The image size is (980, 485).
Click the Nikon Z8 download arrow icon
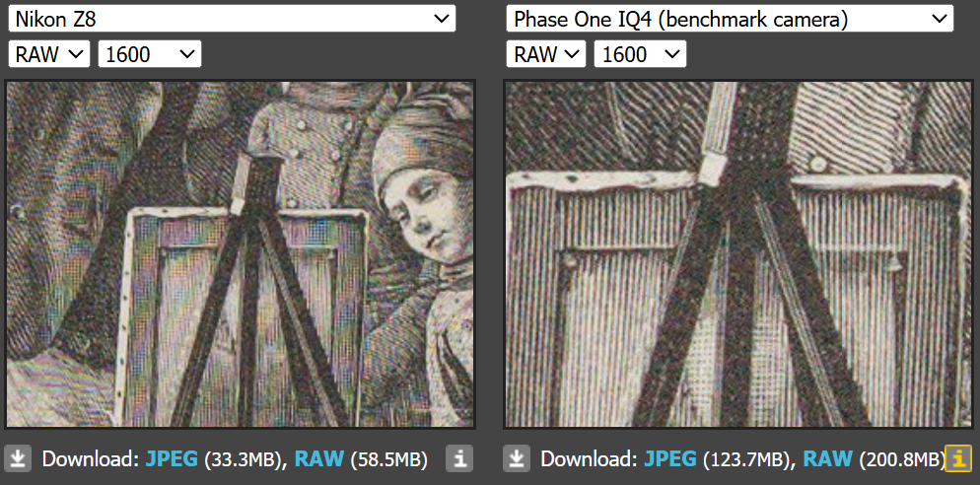(x=19, y=459)
